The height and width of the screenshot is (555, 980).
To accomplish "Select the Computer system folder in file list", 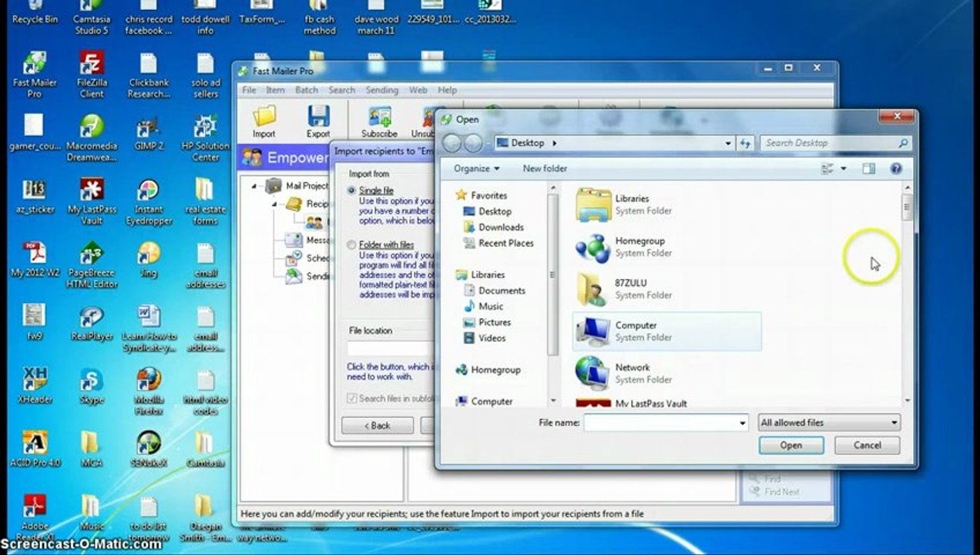I will click(x=667, y=331).
